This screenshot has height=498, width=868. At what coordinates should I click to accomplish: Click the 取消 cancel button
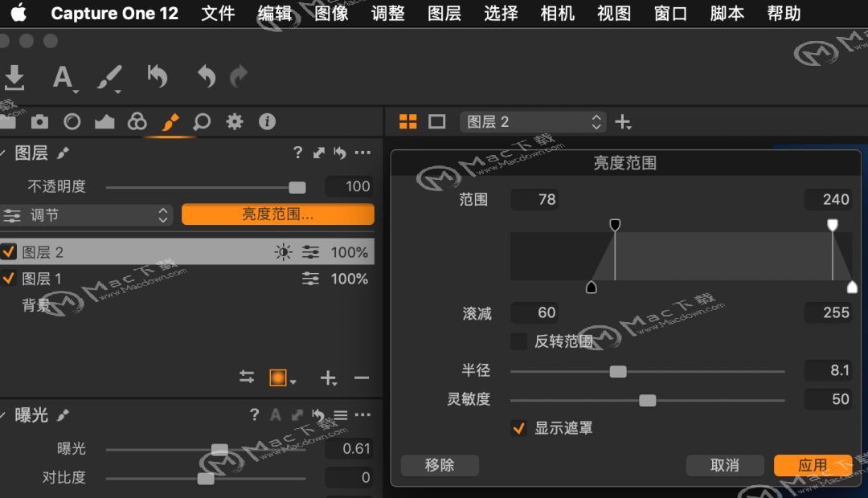tap(725, 465)
